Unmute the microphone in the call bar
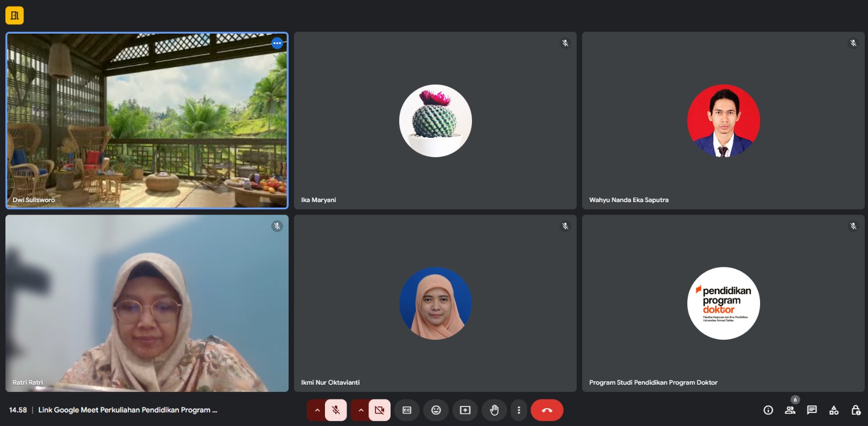This screenshot has height=426, width=868. coord(336,410)
